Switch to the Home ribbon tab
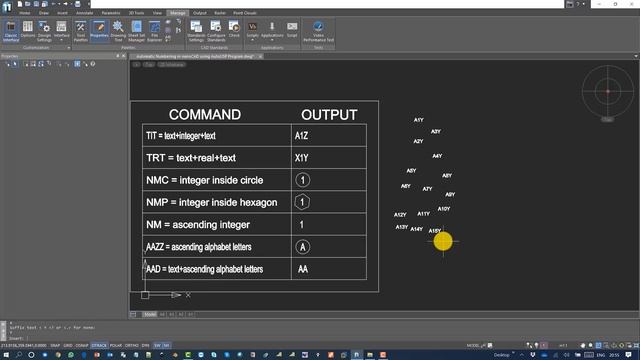This screenshot has height=360, width=640. pyautogui.click(x=24, y=13)
